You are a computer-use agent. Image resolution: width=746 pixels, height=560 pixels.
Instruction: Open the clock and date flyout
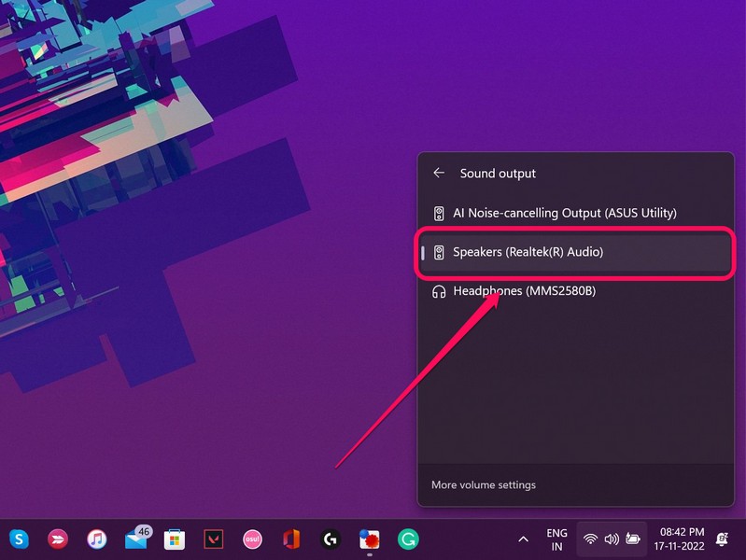click(x=682, y=539)
